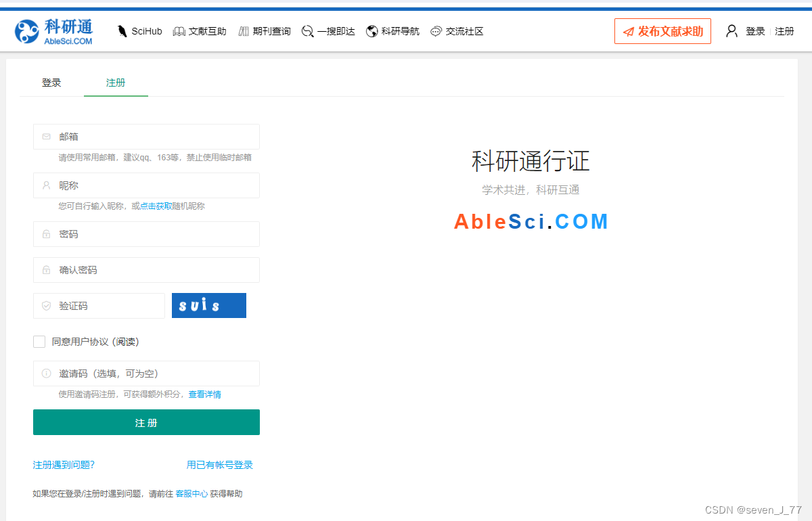Click the 科研导航 globe icon
Screen dimensions: 812x521
click(371, 31)
